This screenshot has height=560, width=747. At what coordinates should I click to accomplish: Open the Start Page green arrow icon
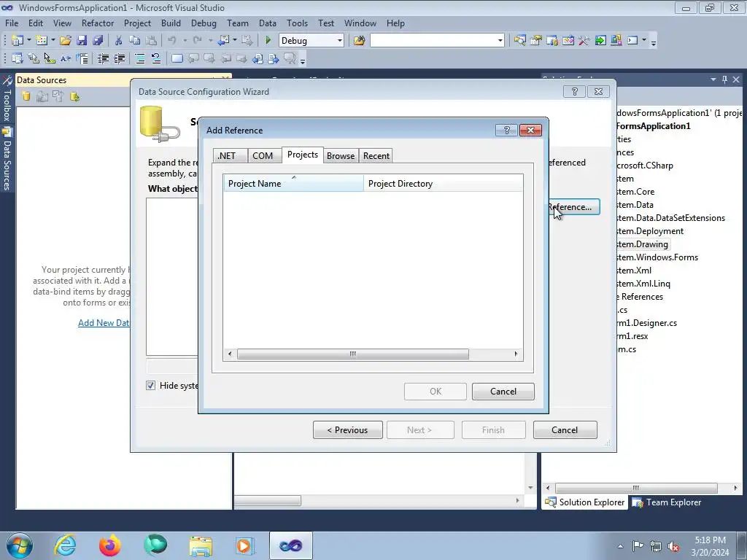(600, 41)
